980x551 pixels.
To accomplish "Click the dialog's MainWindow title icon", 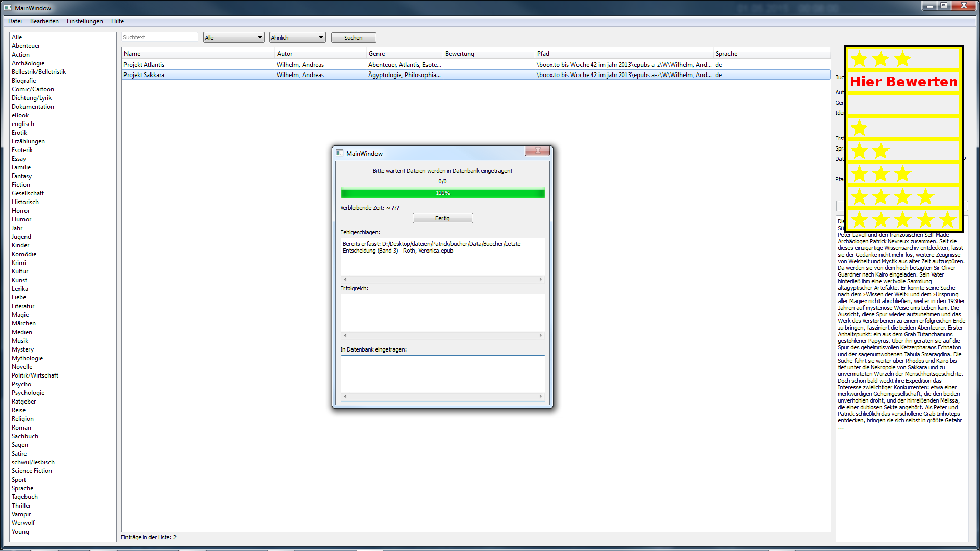I will pyautogui.click(x=340, y=153).
